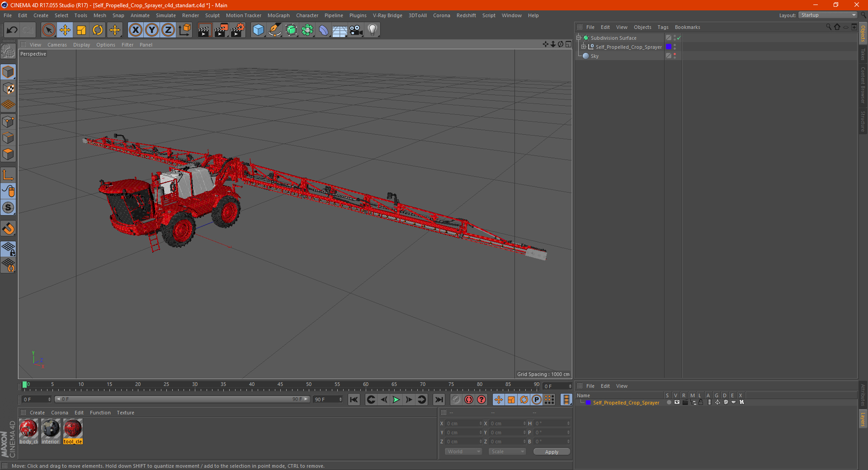Click the Apply button

[x=552, y=452]
